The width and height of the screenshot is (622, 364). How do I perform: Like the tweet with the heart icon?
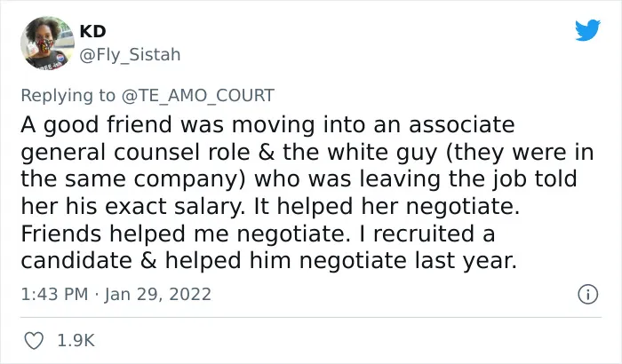click(x=34, y=341)
